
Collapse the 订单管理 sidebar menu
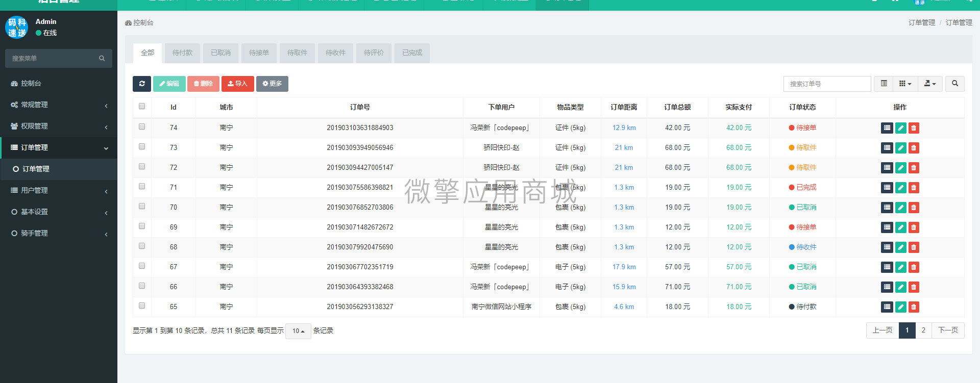pyautogui.click(x=59, y=147)
